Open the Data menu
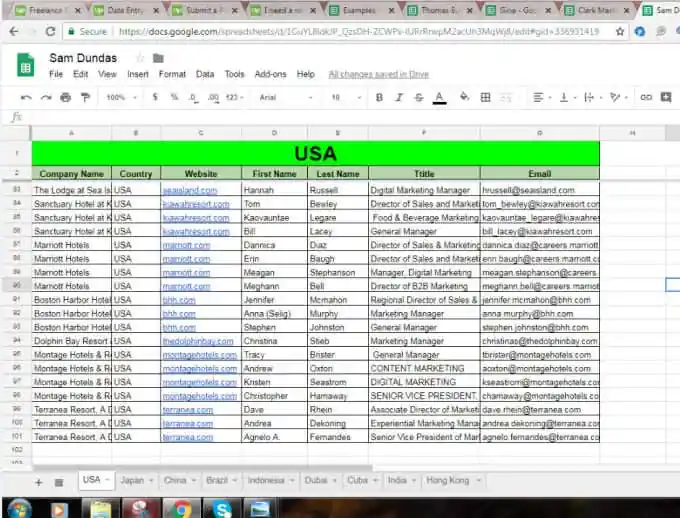680x518 pixels. [x=205, y=74]
